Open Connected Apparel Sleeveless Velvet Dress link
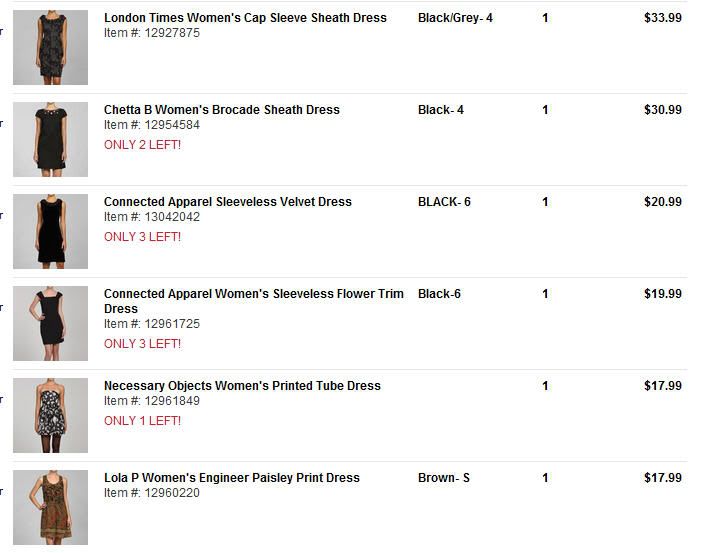The height and width of the screenshot is (553, 704). tap(228, 202)
